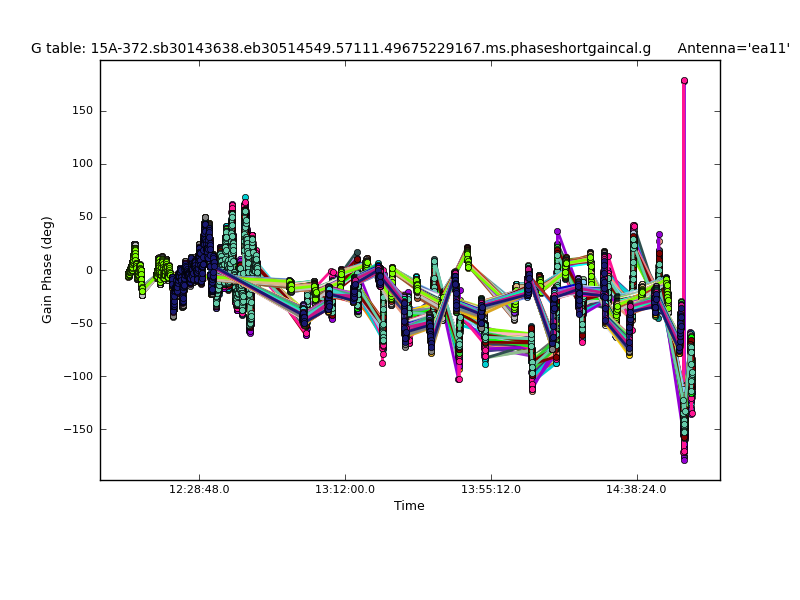
Task: Select the 'Gain Phase (deg)' y-axis label
Action: tap(47, 270)
